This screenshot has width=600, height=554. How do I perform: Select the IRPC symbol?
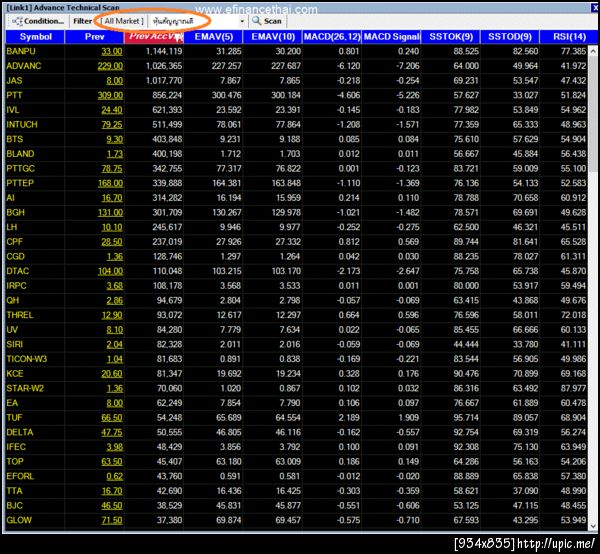pos(16,286)
